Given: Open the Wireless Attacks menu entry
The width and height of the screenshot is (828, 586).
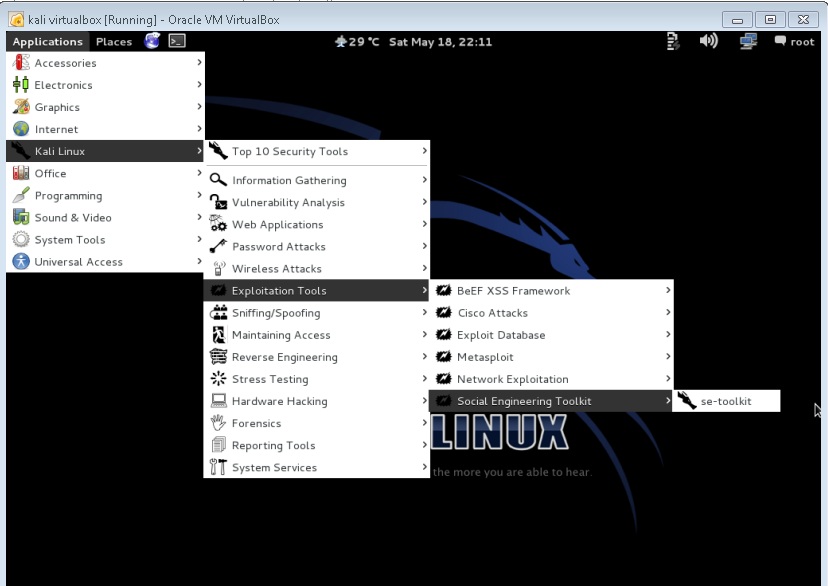Looking at the screenshot, I should (x=316, y=269).
